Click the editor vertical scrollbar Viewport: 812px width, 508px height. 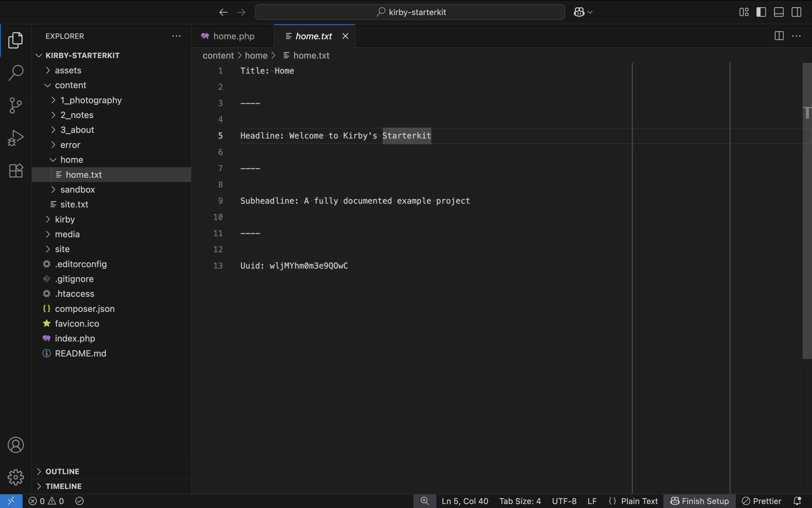(x=807, y=211)
